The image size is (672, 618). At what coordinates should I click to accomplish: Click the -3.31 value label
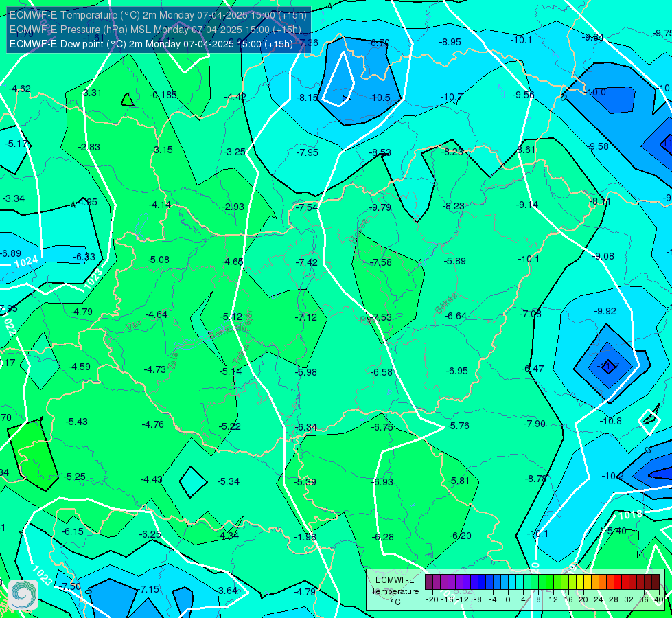point(91,93)
